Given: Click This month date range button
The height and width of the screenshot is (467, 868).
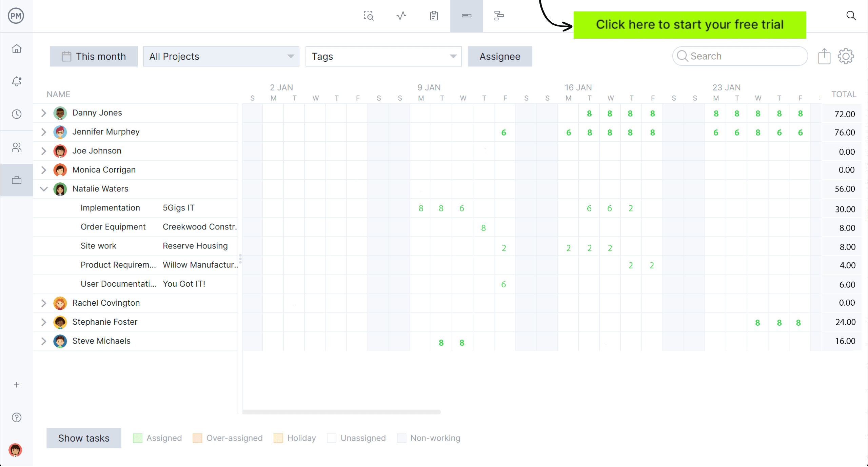Looking at the screenshot, I should (x=94, y=56).
